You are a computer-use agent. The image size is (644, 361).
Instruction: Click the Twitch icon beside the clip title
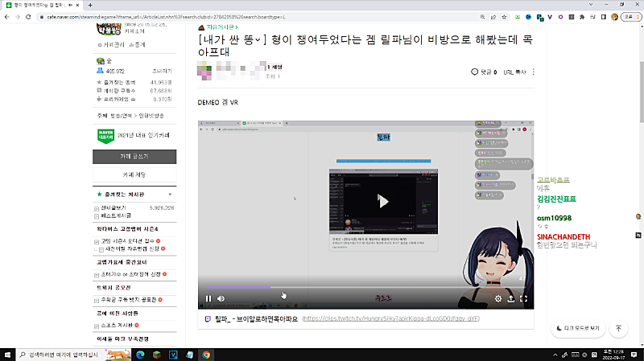click(x=208, y=318)
